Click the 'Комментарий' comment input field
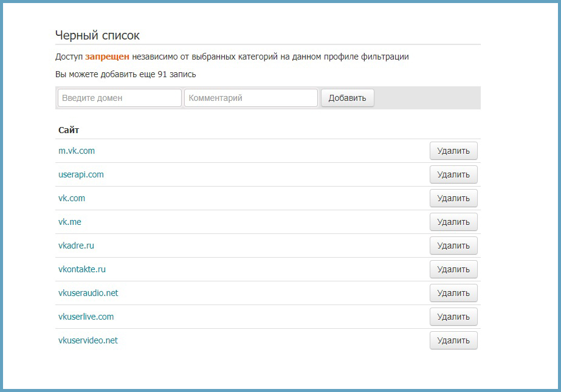Screen dimensions: 561x392 pyautogui.click(x=251, y=98)
